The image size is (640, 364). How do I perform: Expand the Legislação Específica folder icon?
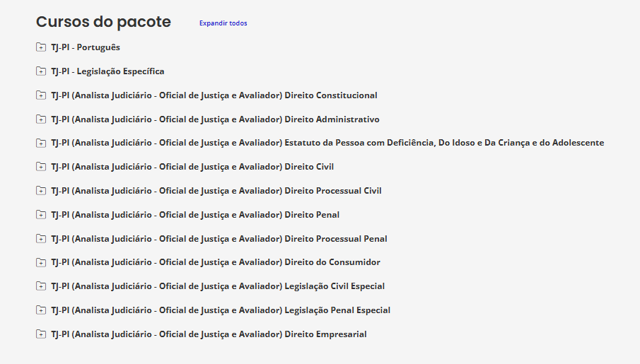(41, 71)
